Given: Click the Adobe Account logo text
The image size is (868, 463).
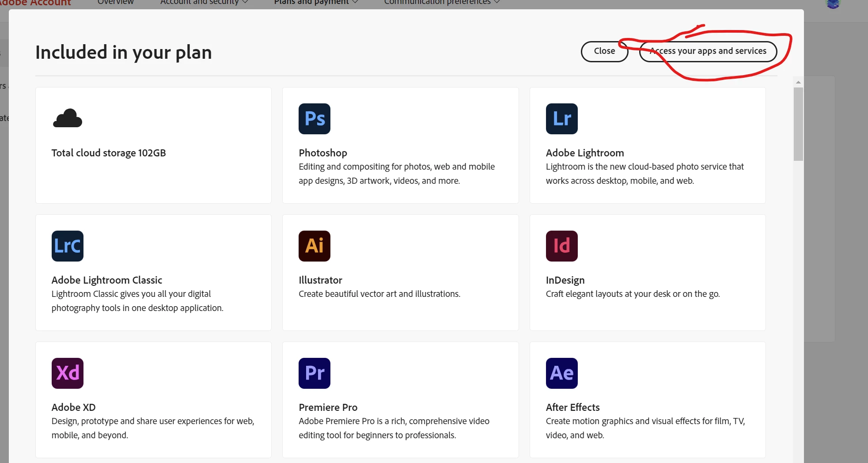Looking at the screenshot, I should coord(35,3).
